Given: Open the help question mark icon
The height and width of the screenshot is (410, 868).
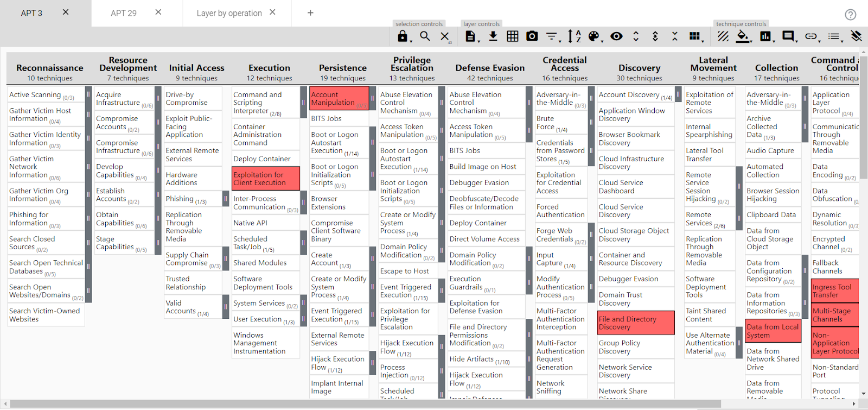Looking at the screenshot, I should [850, 15].
